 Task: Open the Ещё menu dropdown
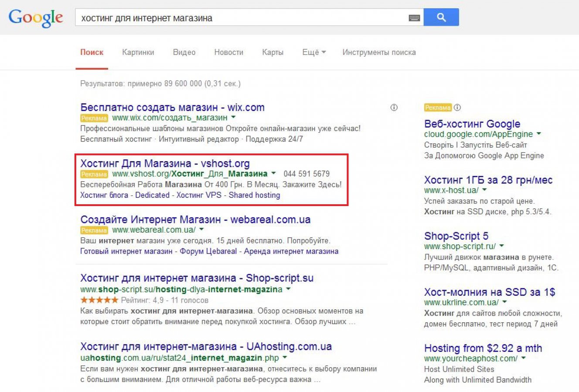pyautogui.click(x=314, y=52)
